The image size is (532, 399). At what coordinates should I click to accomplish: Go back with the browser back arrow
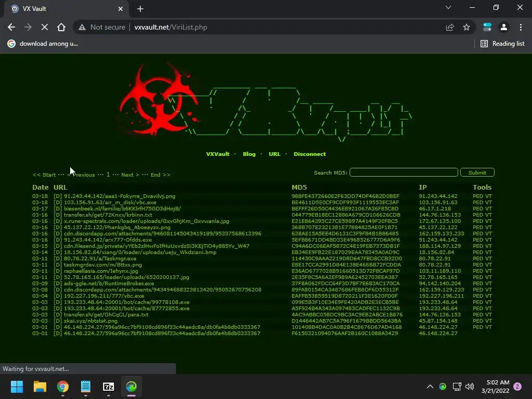pos(11,27)
